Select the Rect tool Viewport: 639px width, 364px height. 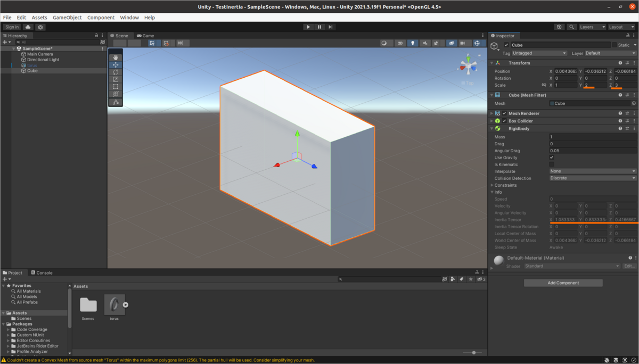pyautogui.click(x=116, y=86)
